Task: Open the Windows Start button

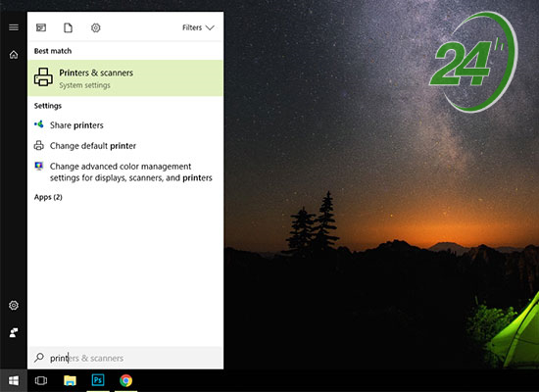Action: point(14,380)
